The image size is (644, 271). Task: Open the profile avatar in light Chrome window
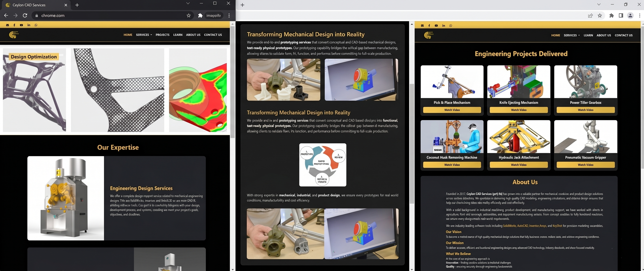coord(630,16)
